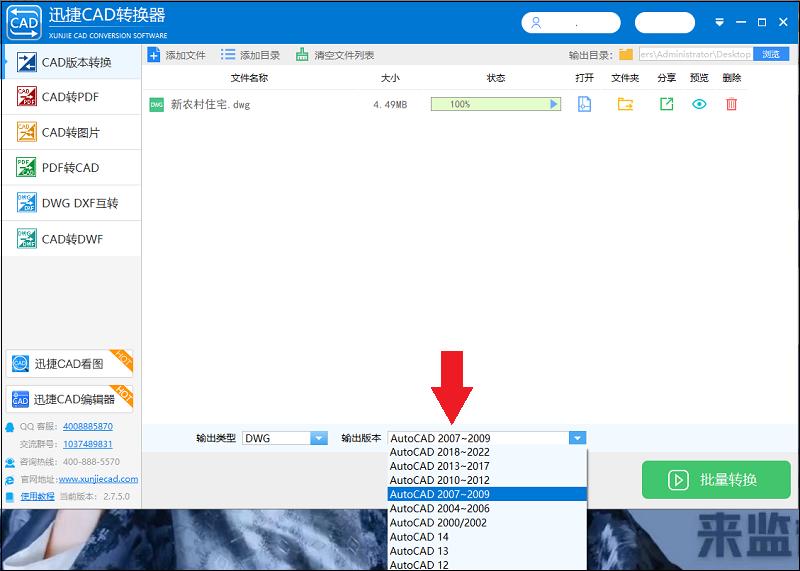Open the CAD转DWF tab
Viewport: 800px width, 571px height.
click(x=71, y=239)
